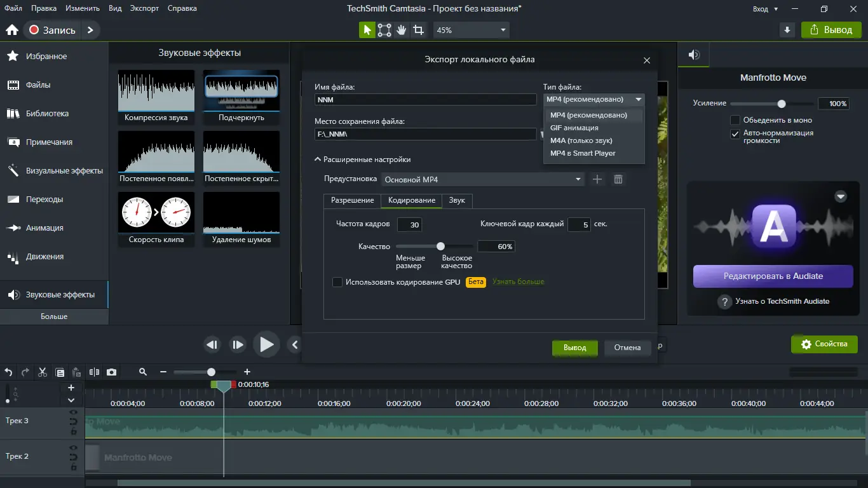Open the Экспорт menu
The image size is (868, 488).
coord(144,8)
